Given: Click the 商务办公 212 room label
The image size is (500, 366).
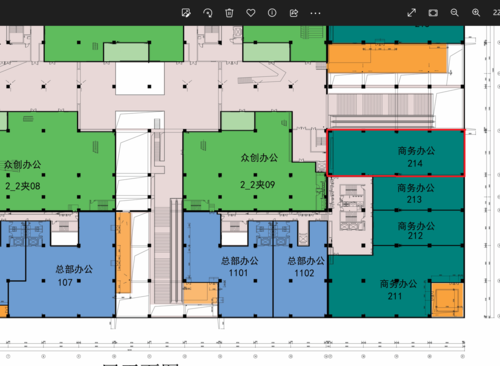Looking at the screenshot, I should [416, 231].
